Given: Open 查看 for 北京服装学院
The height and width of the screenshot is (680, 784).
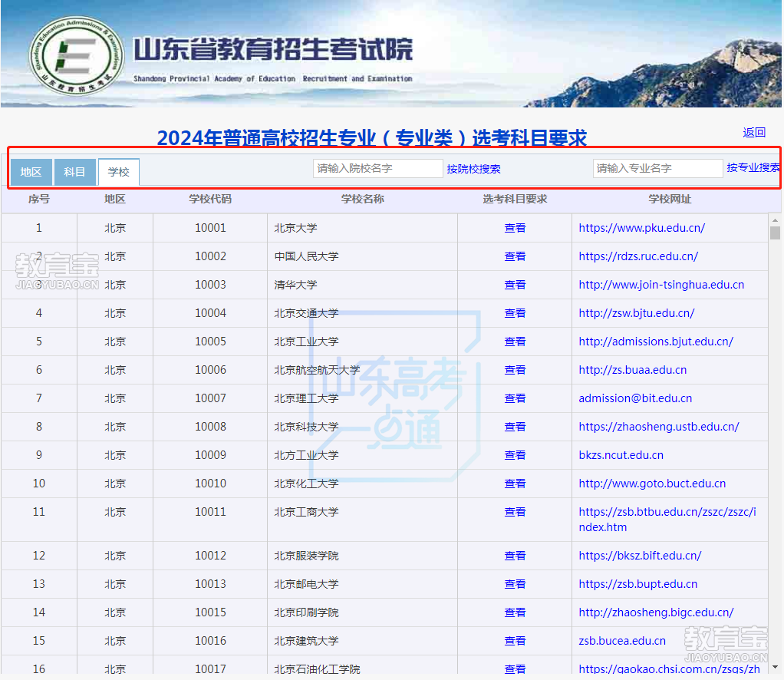Looking at the screenshot, I should pyautogui.click(x=515, y=556).
